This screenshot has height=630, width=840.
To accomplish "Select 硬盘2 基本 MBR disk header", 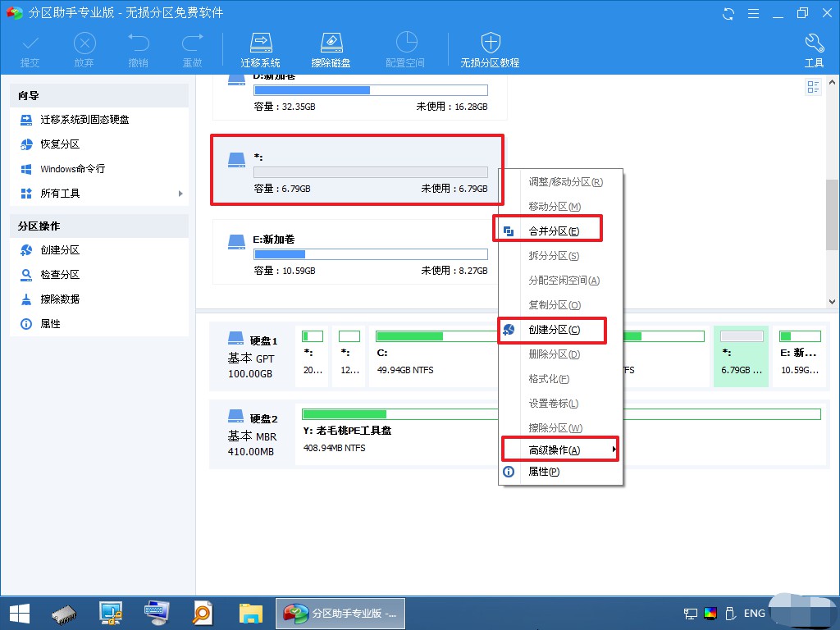I will tap(253, 434).
